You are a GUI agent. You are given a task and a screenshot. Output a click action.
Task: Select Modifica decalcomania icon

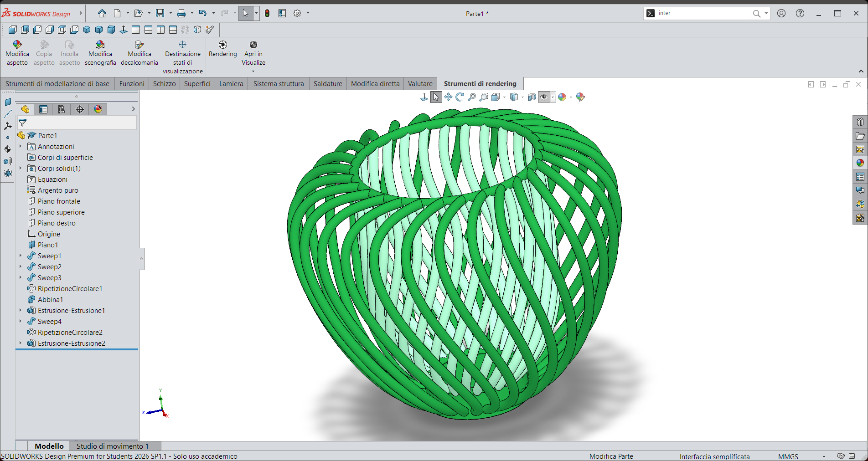(139, 45)
